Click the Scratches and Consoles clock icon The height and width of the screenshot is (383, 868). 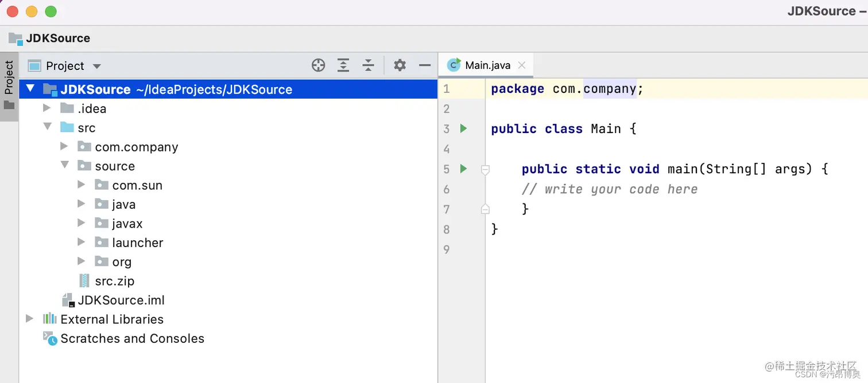[51, 338]
